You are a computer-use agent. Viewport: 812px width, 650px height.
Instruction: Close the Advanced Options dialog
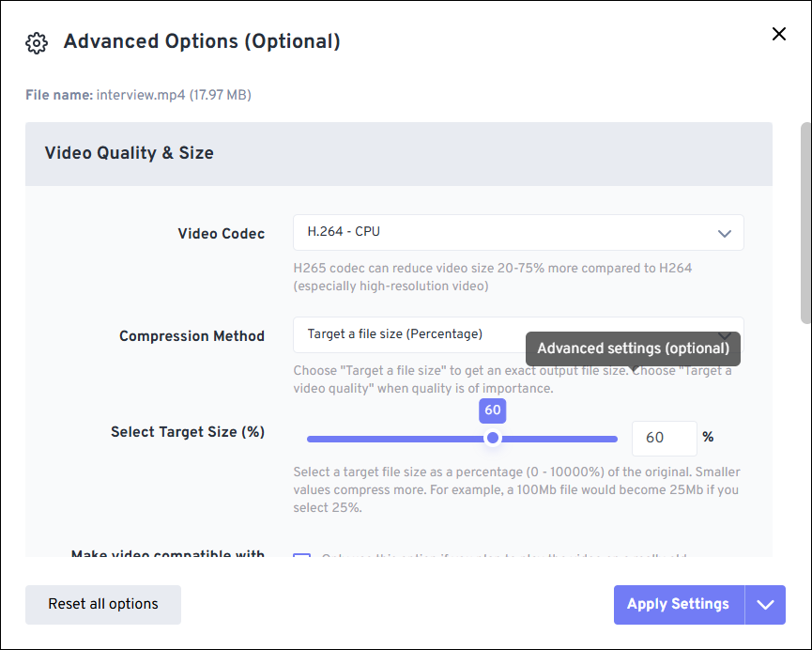(x=779, y=34)
